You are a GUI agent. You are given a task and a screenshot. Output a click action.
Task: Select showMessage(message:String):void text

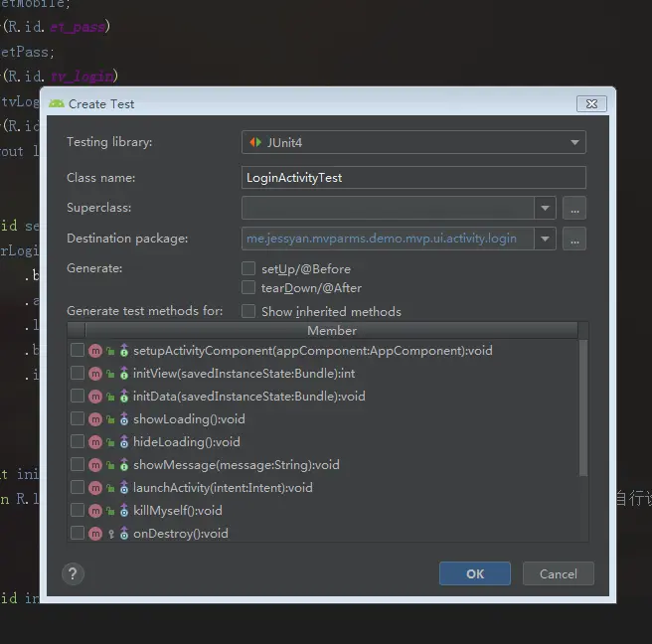click(x=237, y=465)
